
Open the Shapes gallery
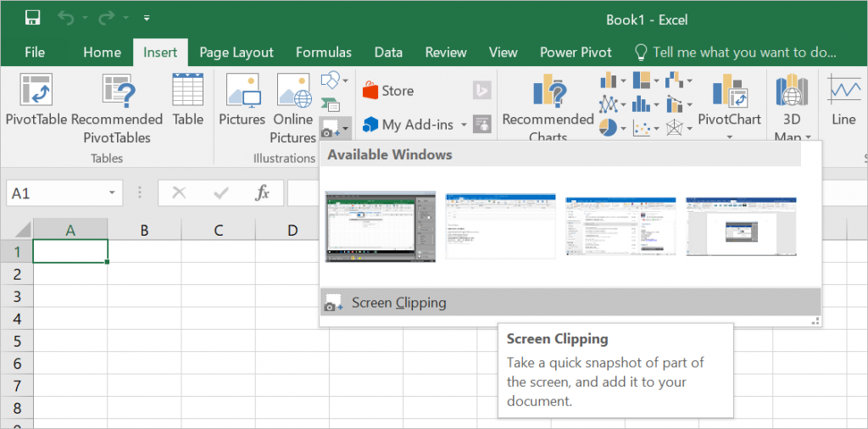click(x=334, y=81)
